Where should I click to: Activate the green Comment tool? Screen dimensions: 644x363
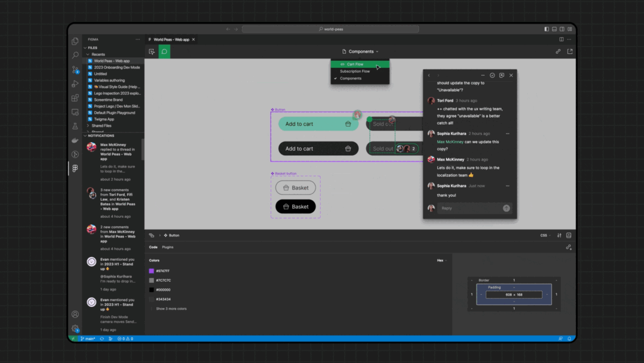[165, 51]
